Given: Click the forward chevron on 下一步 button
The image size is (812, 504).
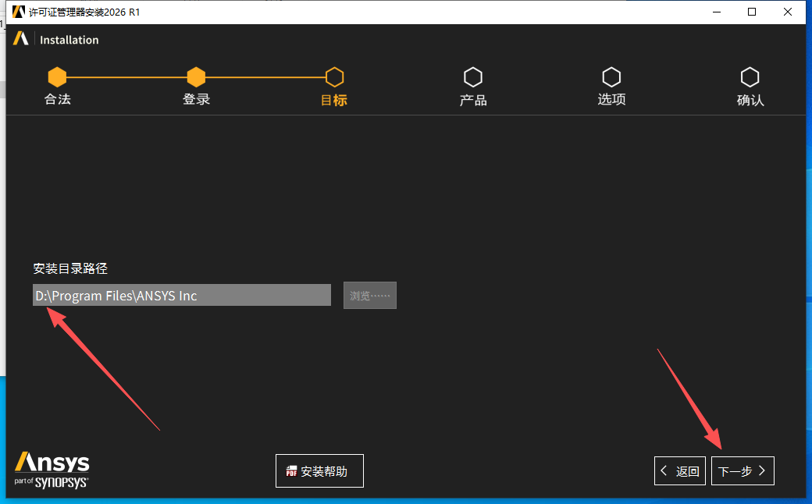Looking at the screenshot, I should pos(762,470).
